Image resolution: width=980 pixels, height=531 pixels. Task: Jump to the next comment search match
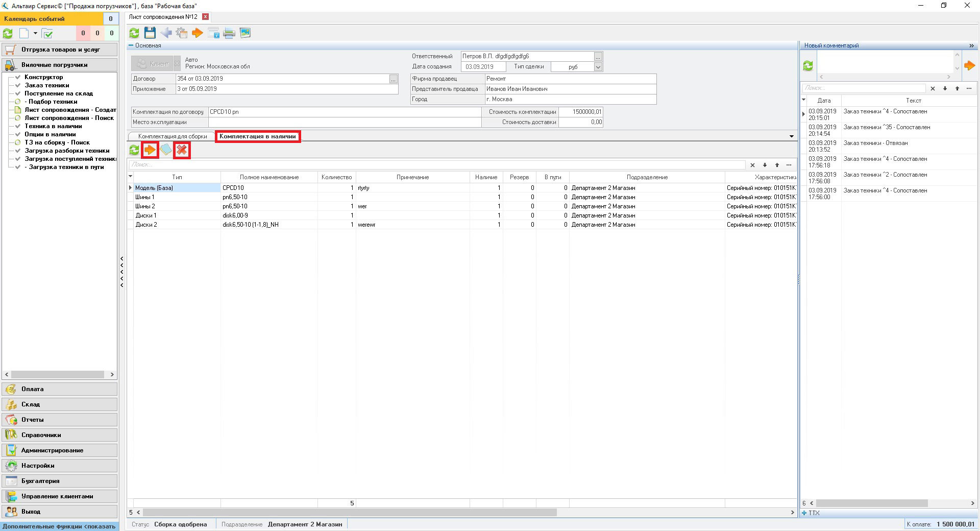[x=945, y=88]
